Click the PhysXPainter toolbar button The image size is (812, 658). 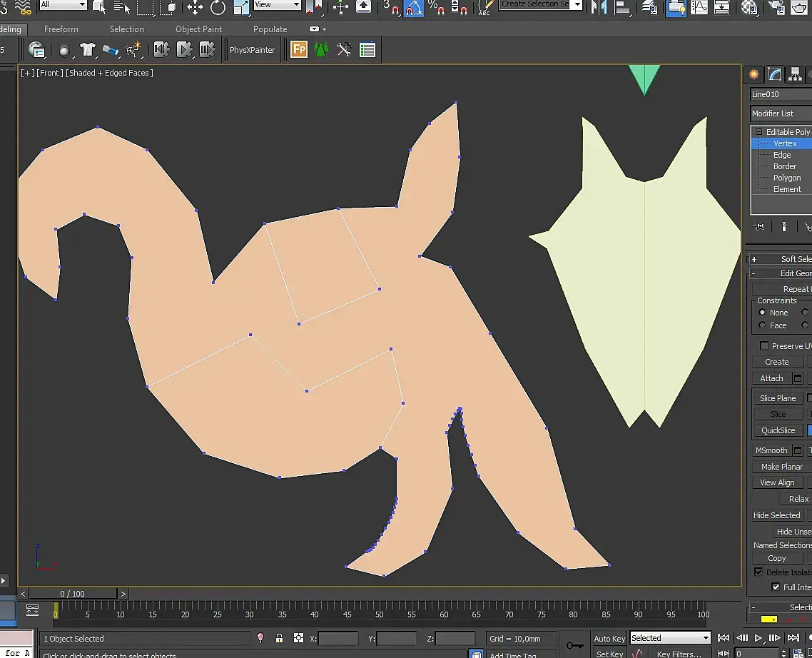252,50
